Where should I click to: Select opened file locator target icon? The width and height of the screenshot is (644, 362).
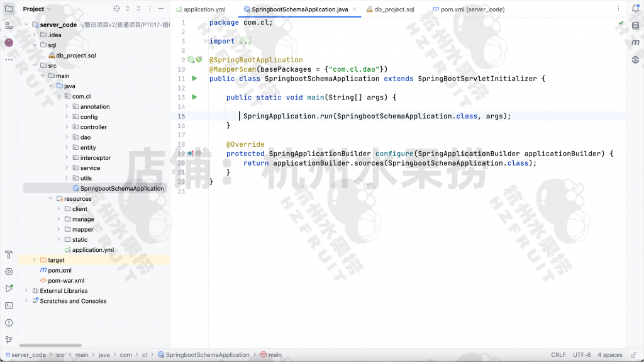pyautogui.click(x=116, y=9)
